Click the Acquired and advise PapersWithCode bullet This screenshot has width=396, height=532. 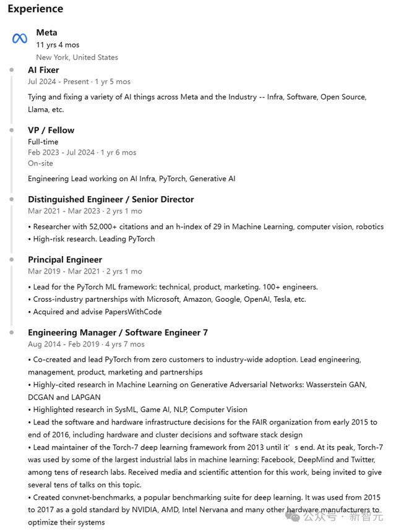95,312
